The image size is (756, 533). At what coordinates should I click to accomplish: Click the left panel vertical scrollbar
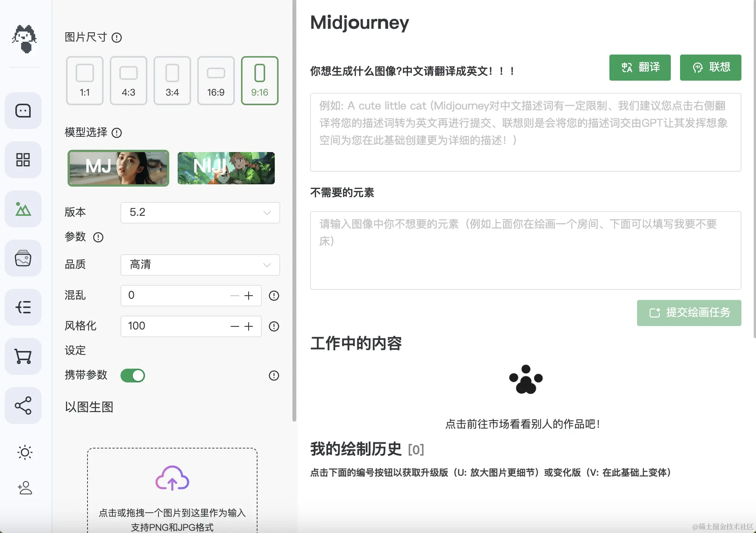(x=294, y=210)
